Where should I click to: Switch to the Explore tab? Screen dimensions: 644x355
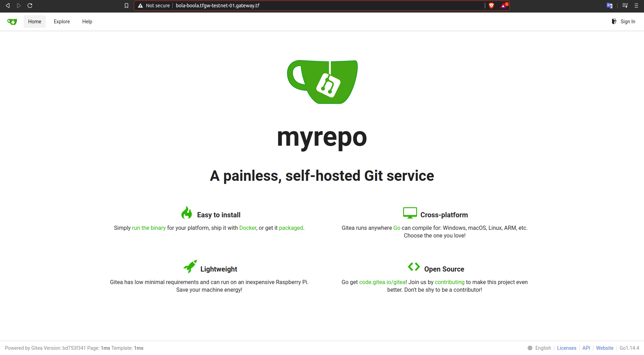pos(62,21)
